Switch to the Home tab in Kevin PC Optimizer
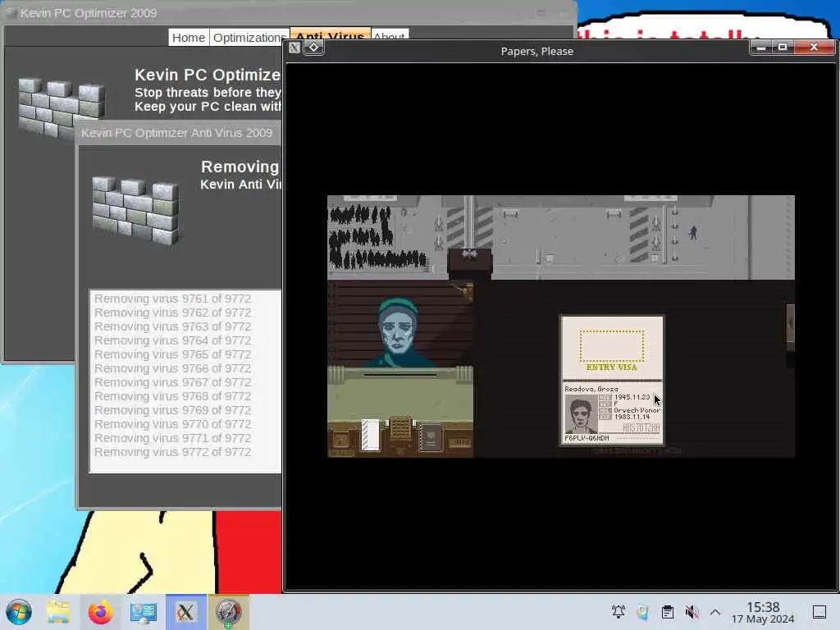The height and width of the screenshot is (630, 840). pyautogui.click(x=189, y=38)
